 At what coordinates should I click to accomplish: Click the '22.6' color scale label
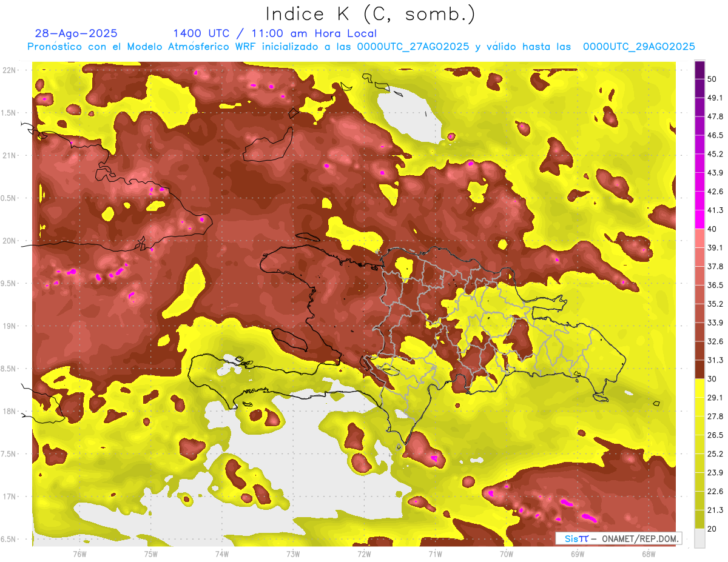tap(715, 492)
